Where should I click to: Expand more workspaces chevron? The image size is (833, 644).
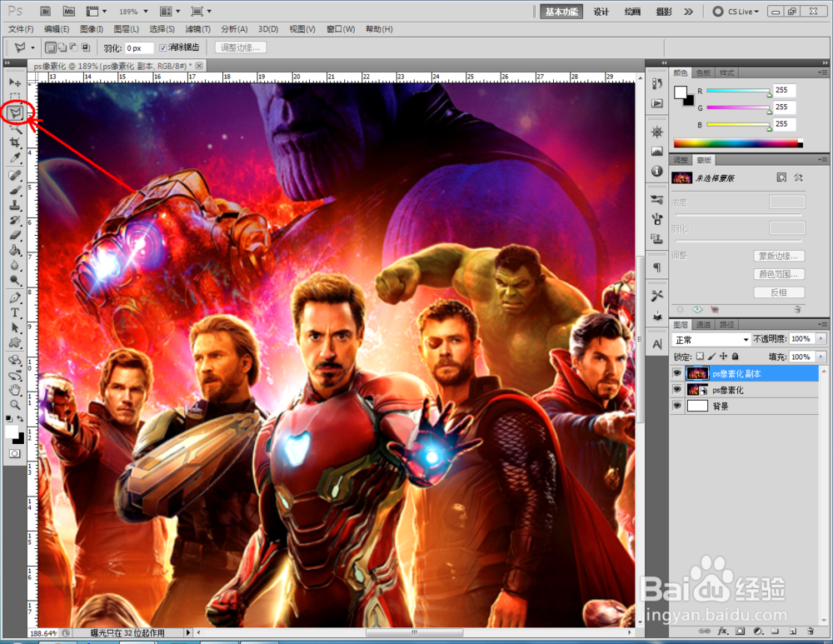pyautogui.click(x=689, y=11)
